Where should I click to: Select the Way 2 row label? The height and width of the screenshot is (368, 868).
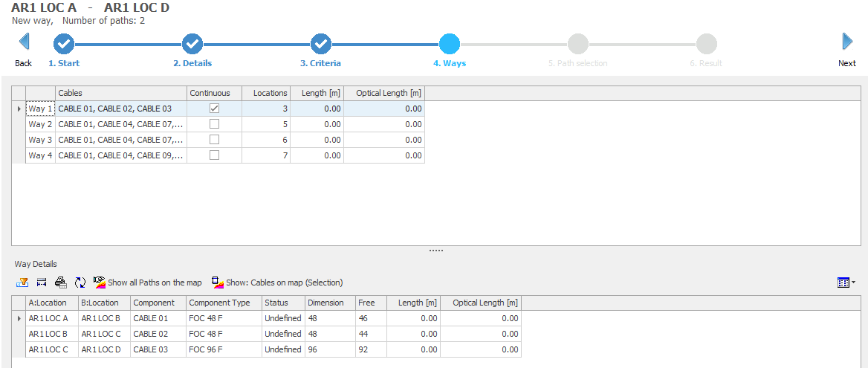pyautogui.click(x=40, y=124)
